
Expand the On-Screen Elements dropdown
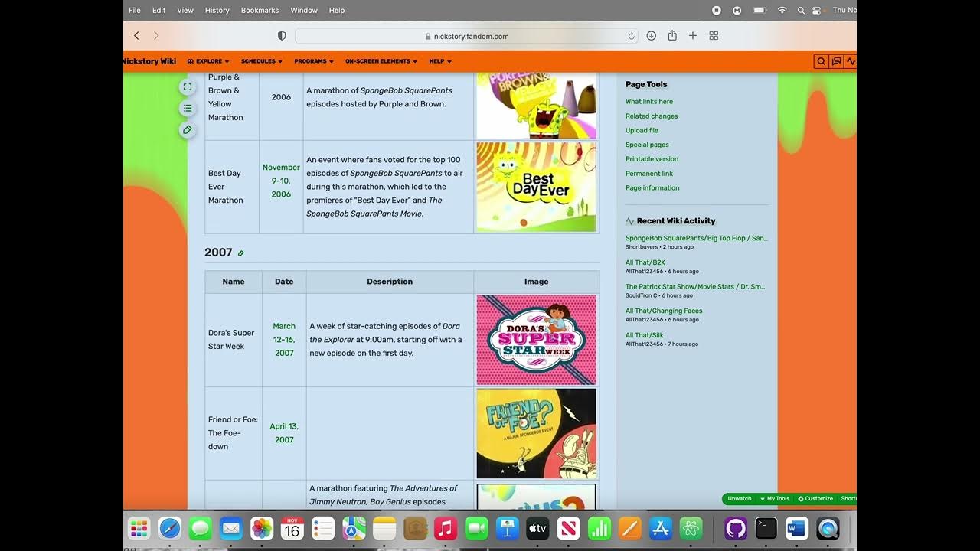(x=381, y=61)
